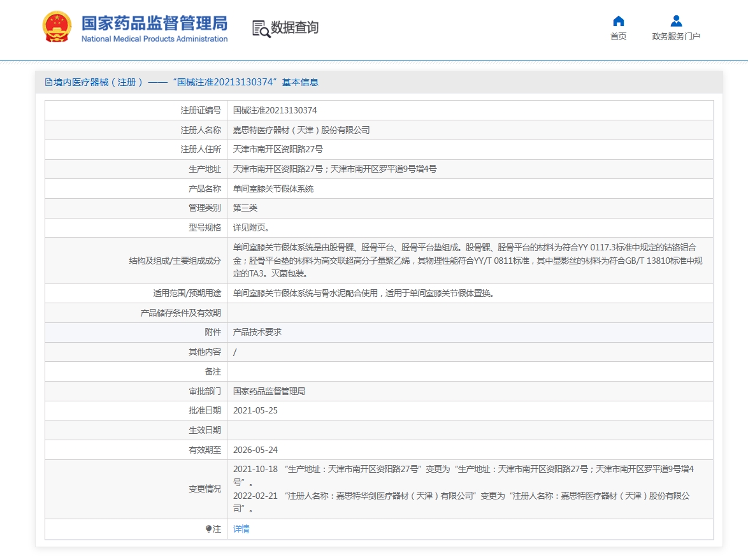Click the document icon before 境内医疗器械

[x=48, y=82]
